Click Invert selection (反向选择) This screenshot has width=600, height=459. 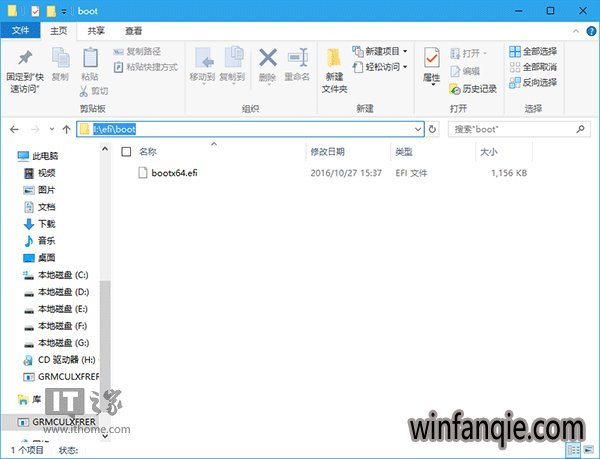[x=533, y=82]
